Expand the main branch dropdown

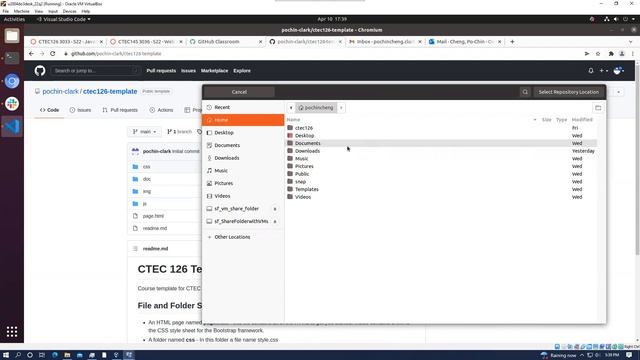144,132
